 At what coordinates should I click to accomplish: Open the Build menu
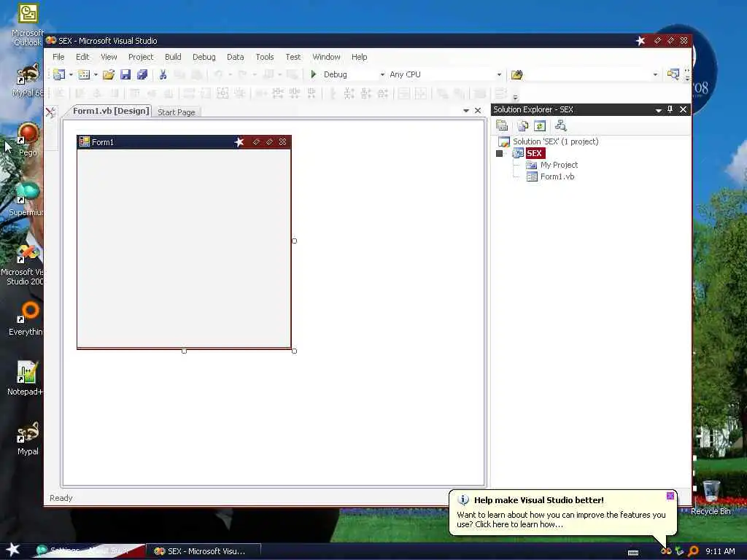(173, 57)
